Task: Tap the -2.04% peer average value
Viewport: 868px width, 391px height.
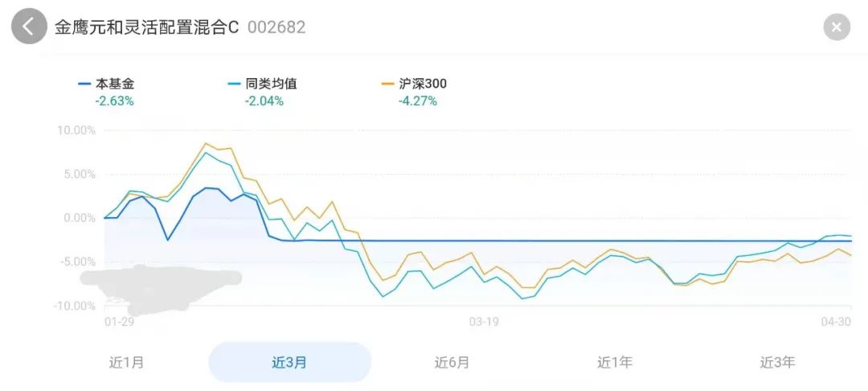Action: tap(264, 101)
